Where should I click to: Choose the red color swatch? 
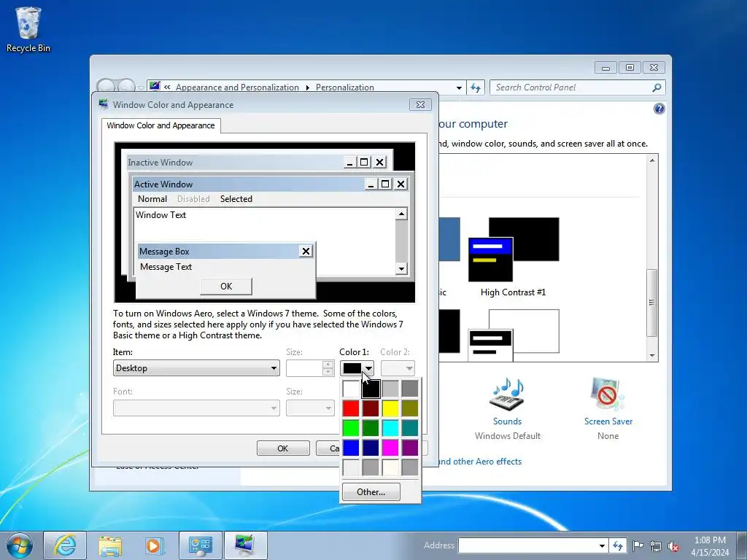tap(351, 408)
